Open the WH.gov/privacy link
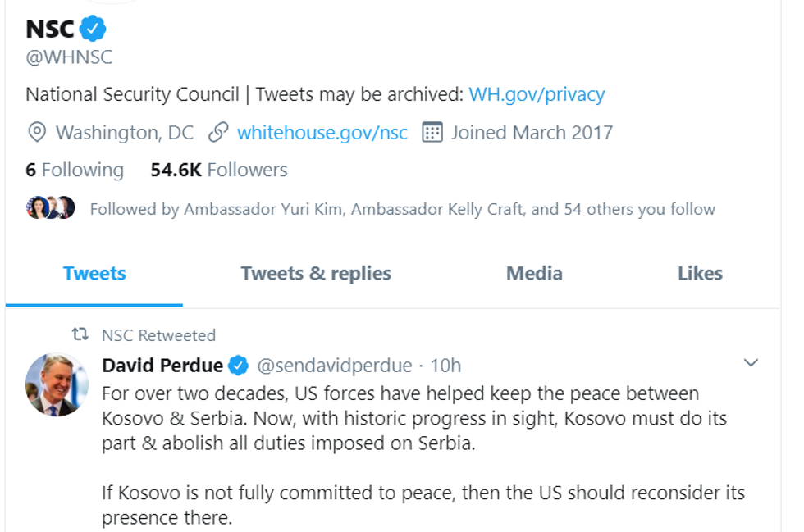Viewport: 804px width, 532px height. pyautogui.click(x=537, y=94)
